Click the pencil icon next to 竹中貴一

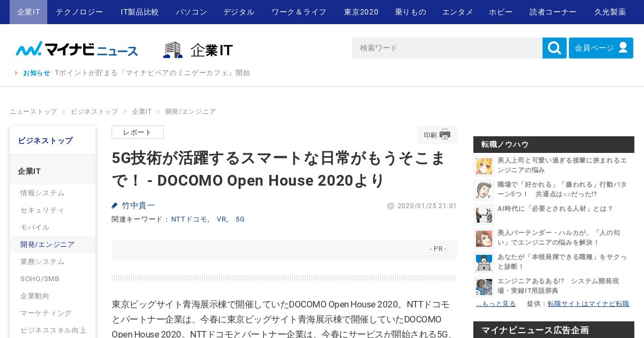[x=115, y=205]
